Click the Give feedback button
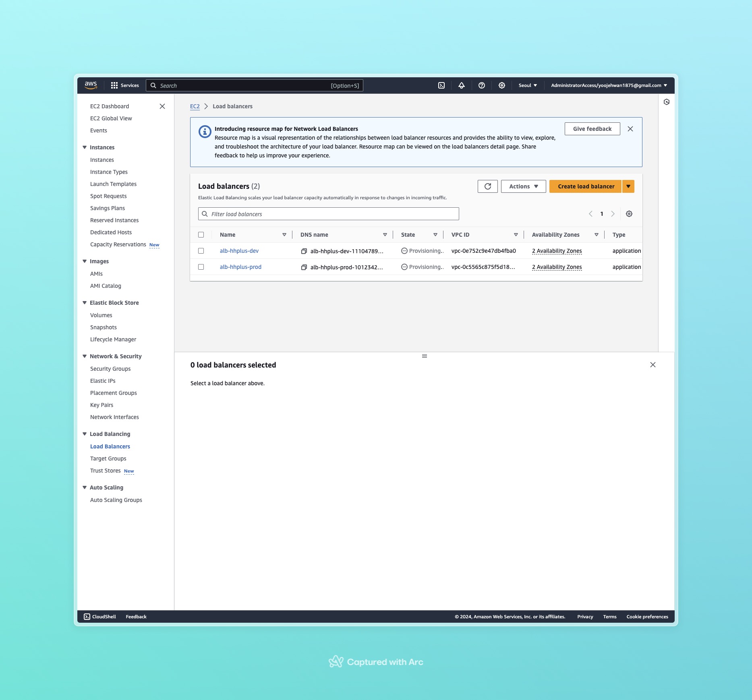This screenshot has width=752, height=700. pos(592,129)
